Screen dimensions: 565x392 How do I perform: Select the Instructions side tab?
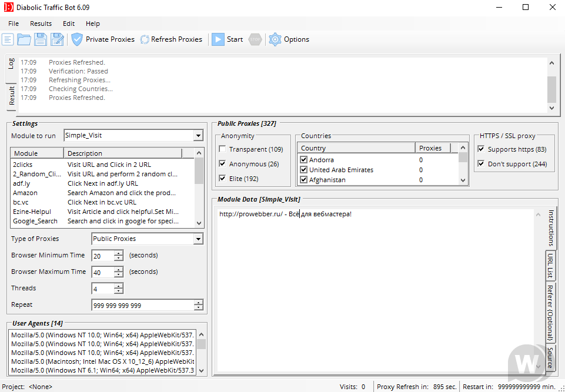tap(550, 228)
